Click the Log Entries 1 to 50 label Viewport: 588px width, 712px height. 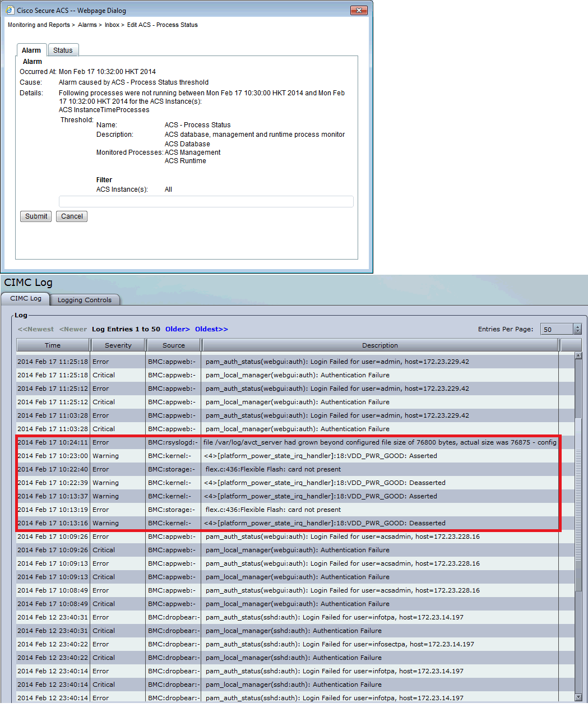126,329
